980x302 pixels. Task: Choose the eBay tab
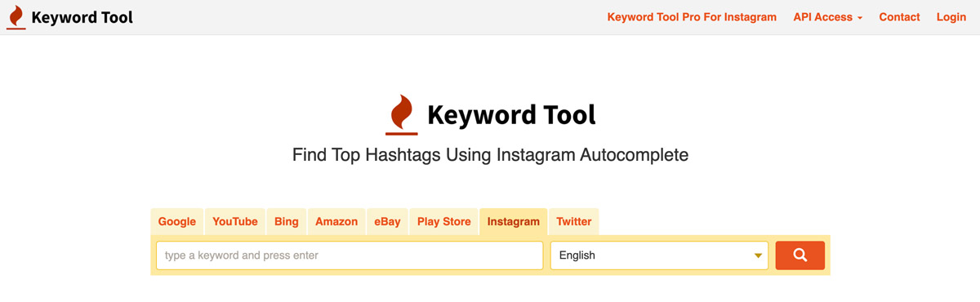388,221
